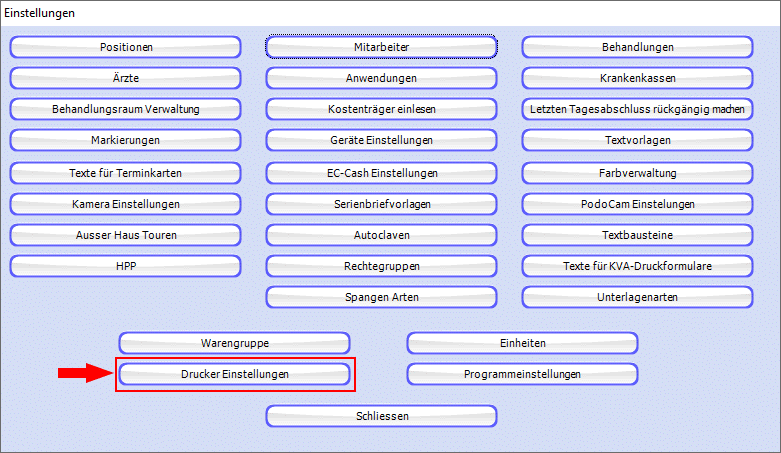The width and height of the screenshot is (781, 453).
Task: Open the Warengruppe settings
Action: [x=234, y=343]
